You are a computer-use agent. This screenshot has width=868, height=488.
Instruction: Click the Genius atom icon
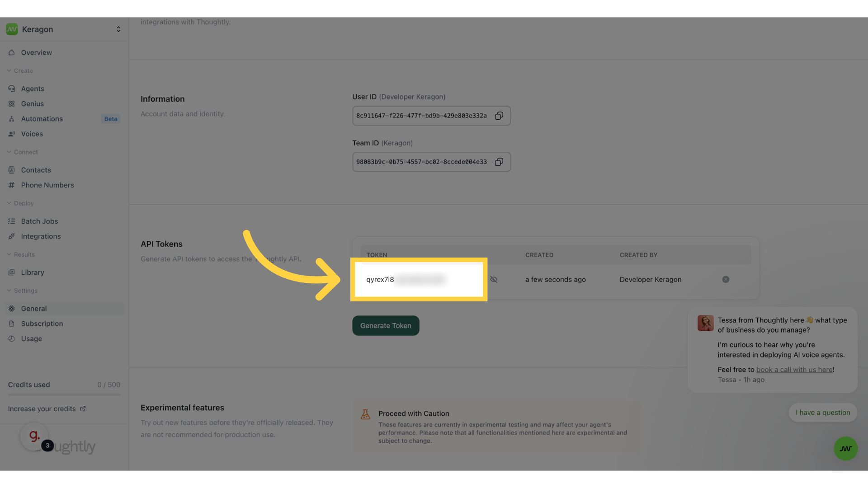[x=12, y=104]
